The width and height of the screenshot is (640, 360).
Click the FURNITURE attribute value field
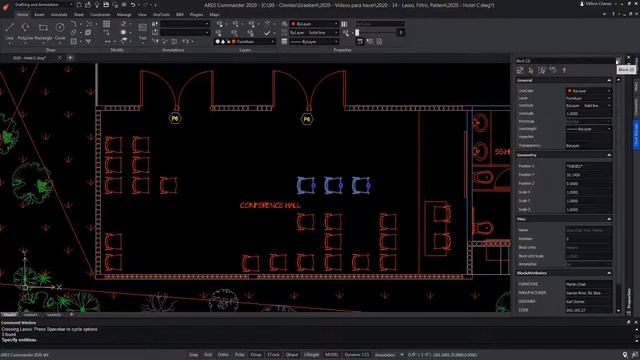589,284
